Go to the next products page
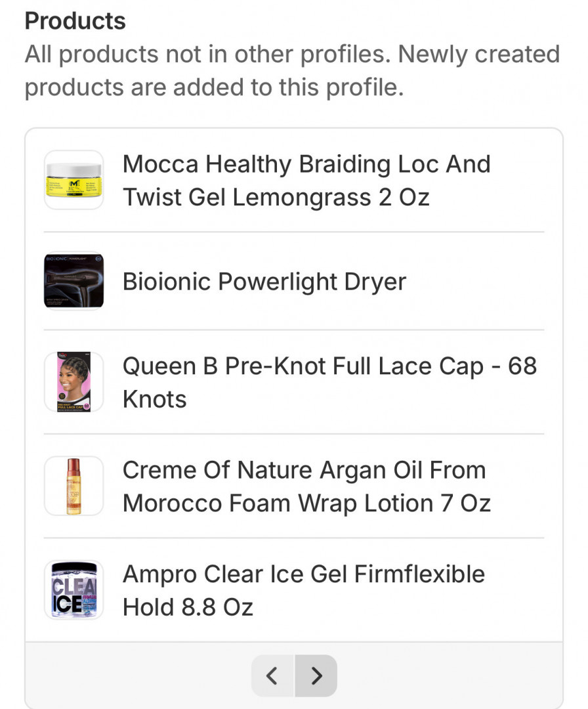588x709 pixels. click(x=316, y=676)
